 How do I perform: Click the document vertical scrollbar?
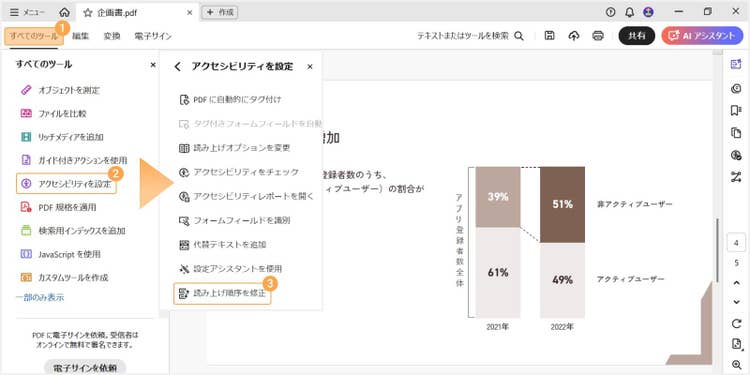(x=717, y=250)
